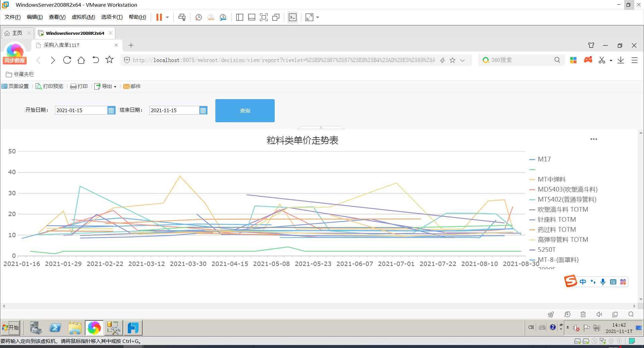The width and height of the screenshot is (644, 348).
Task: Click the send Ctrl+Alt+Del icon
Action: pos(182,17)
